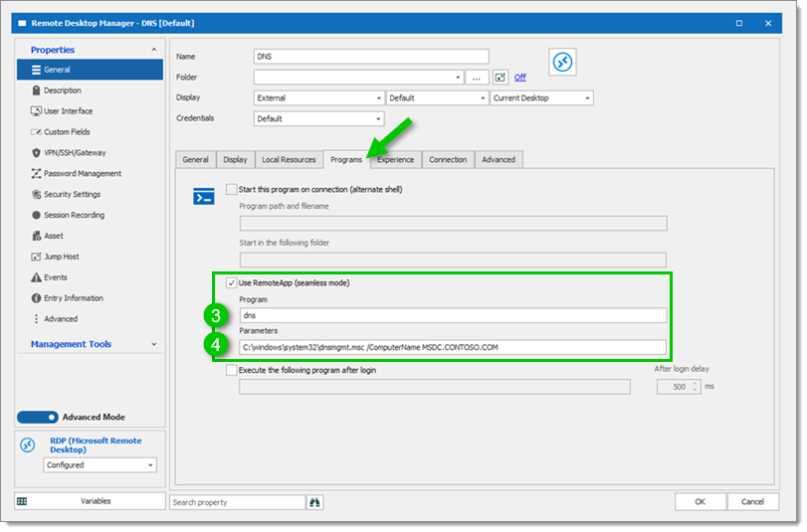Open the User Interface section
807x532 pixels.
click(x=62, y=111)
